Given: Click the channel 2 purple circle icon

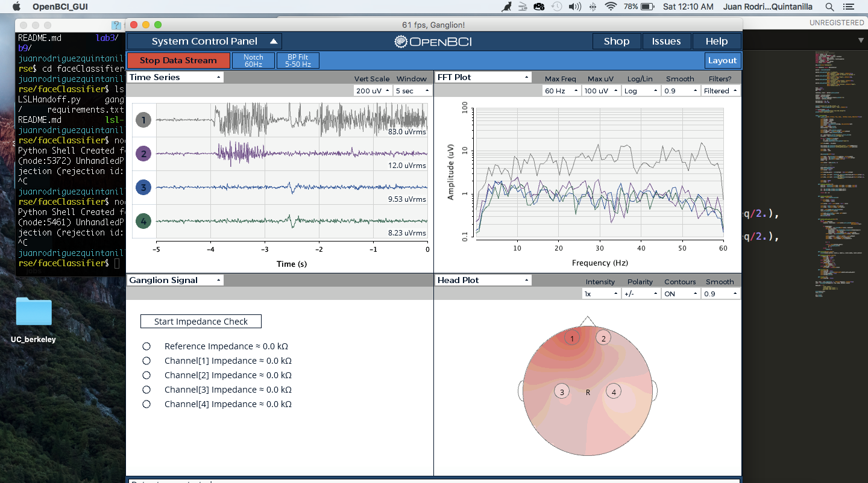Looking at the screenshot, I should tap(143, 154).
